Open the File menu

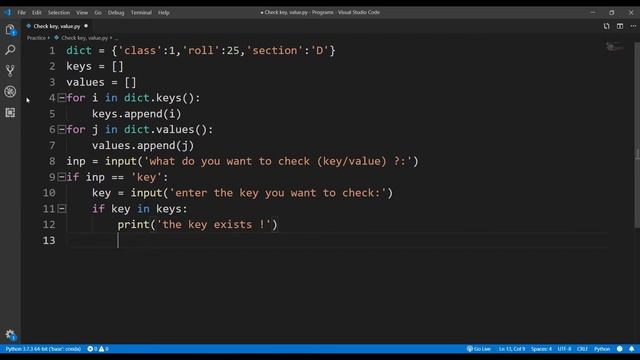(21, 13)
